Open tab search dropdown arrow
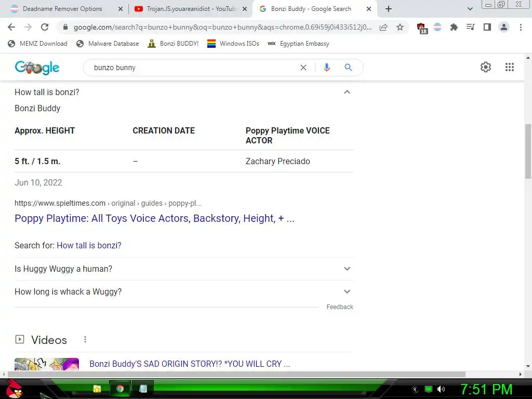 [x=470, y=9]
